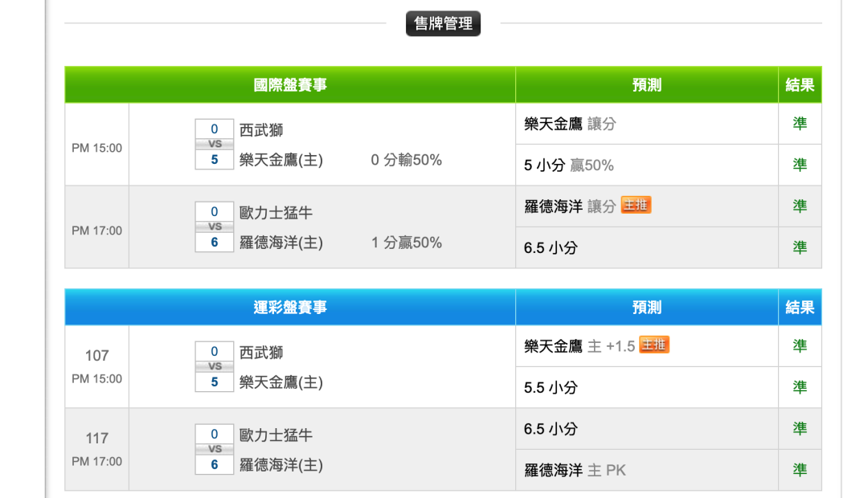Select the 樂天金鷹 讓分 prediction

[x=570, y=124]
